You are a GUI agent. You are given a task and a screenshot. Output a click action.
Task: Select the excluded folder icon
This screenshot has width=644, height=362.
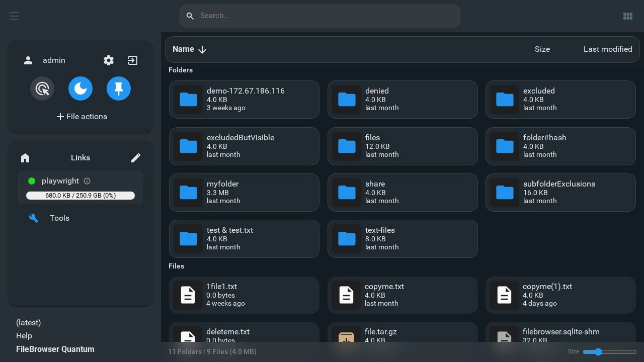pos(505,100)
